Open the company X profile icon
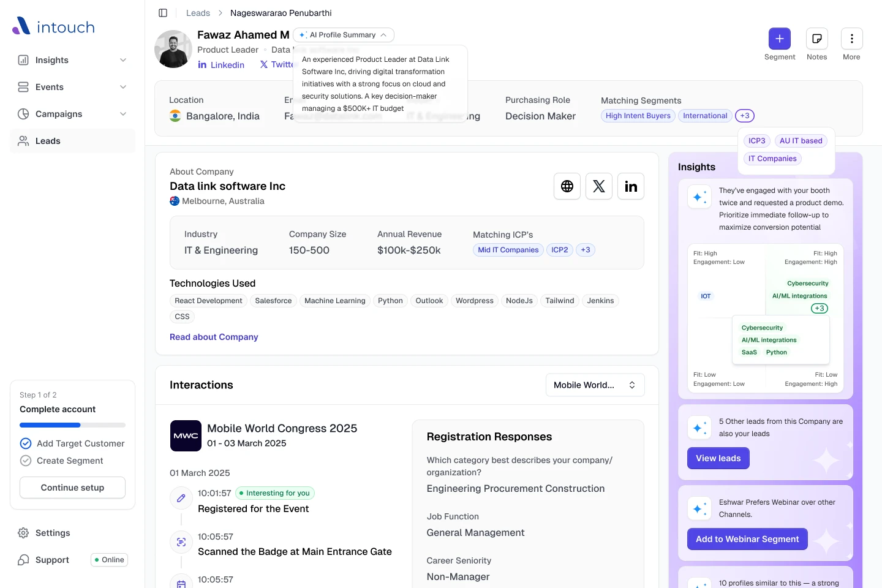 [x=599, y=186]
